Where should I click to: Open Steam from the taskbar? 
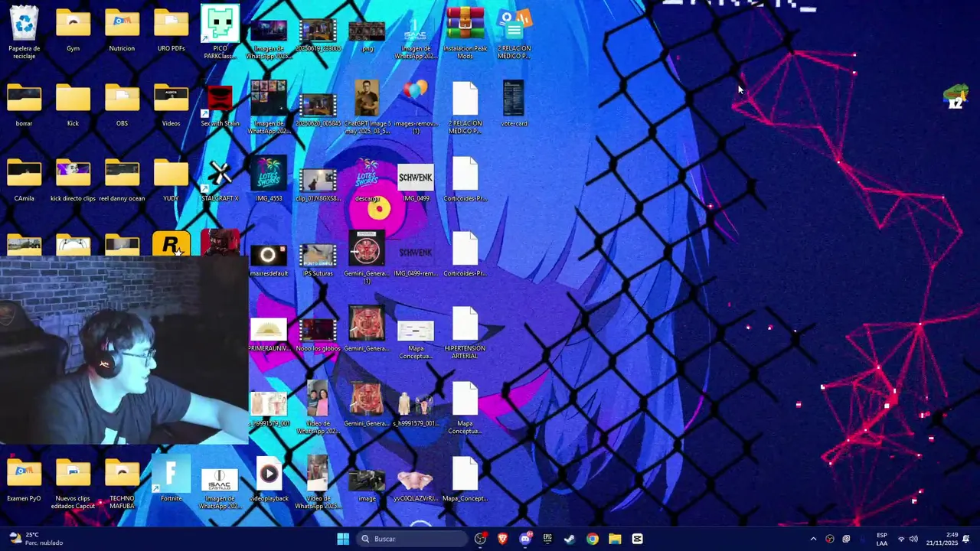[570, 539]
